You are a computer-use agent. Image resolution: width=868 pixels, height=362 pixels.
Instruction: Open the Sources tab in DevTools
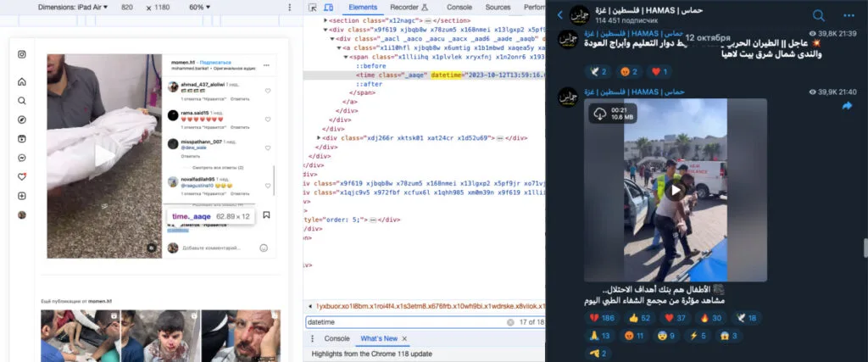[498, 7]
